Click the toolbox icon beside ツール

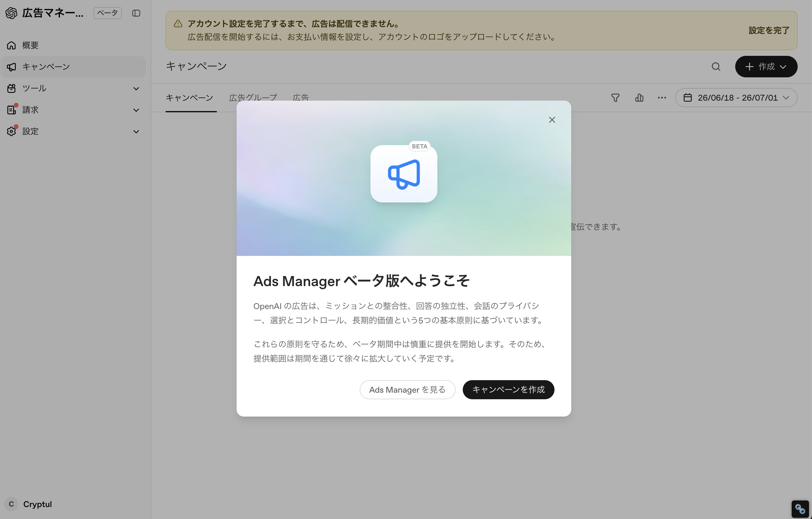(11, 88)
